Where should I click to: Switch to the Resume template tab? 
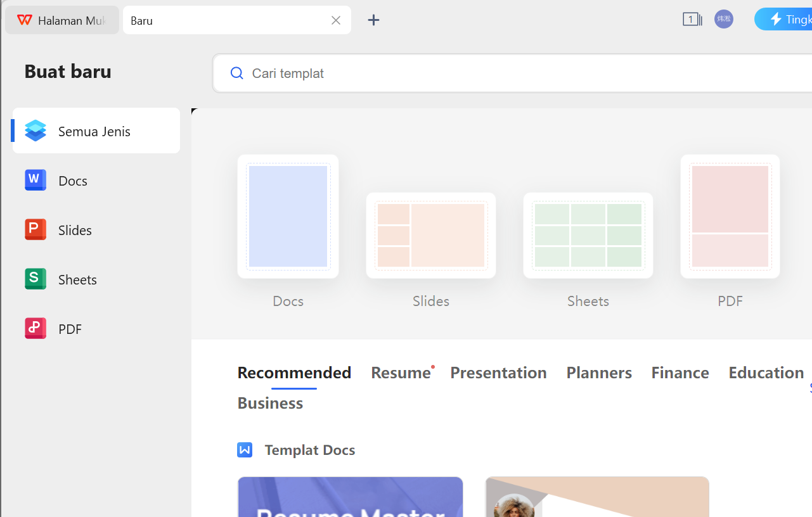(401, 373)
